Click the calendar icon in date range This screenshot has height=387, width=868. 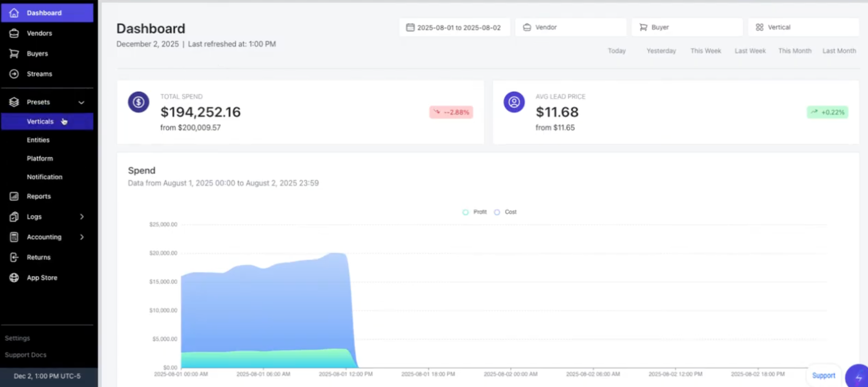[x=410, y=27]
